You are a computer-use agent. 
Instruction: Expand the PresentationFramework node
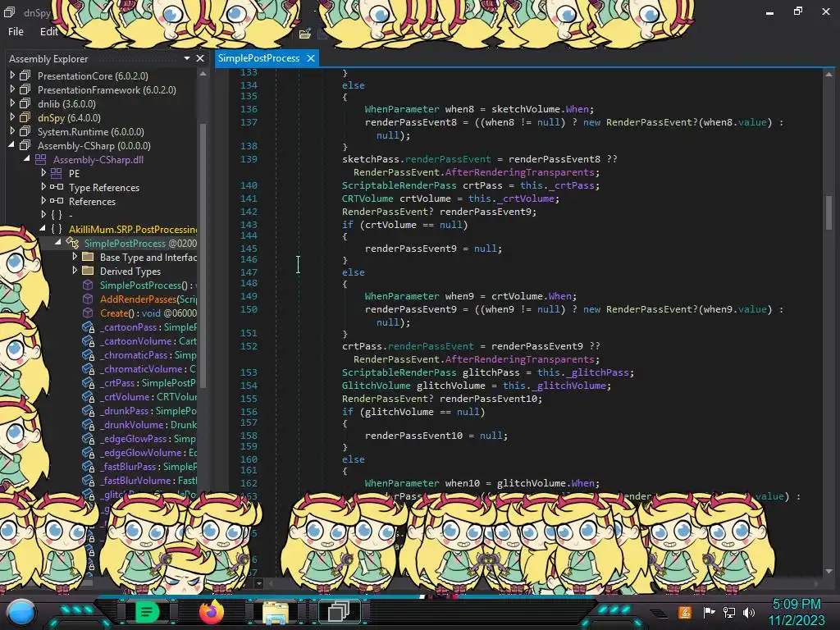(12, 89)
